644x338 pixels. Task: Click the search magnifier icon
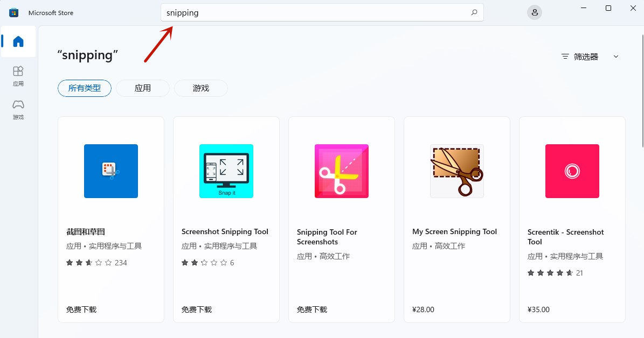pyautogui.click(x=474, y=12)
